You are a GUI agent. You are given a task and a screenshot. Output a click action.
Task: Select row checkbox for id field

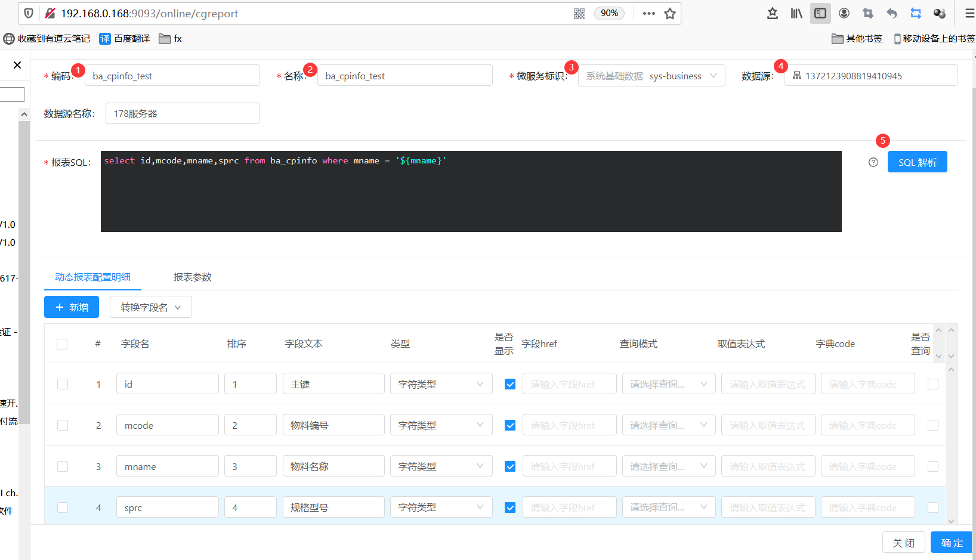click(x=63, y=384)
